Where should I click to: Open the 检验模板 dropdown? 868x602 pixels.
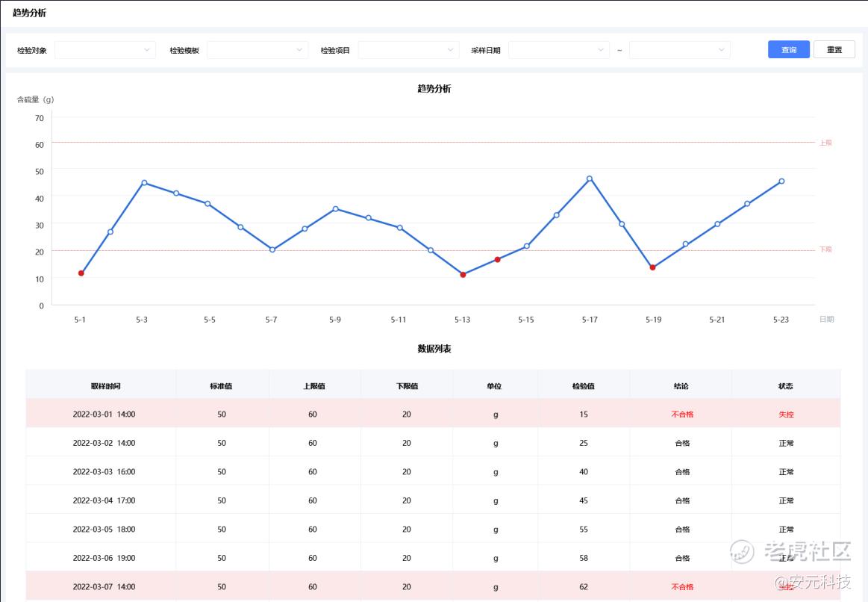click(x=257, y=50)
